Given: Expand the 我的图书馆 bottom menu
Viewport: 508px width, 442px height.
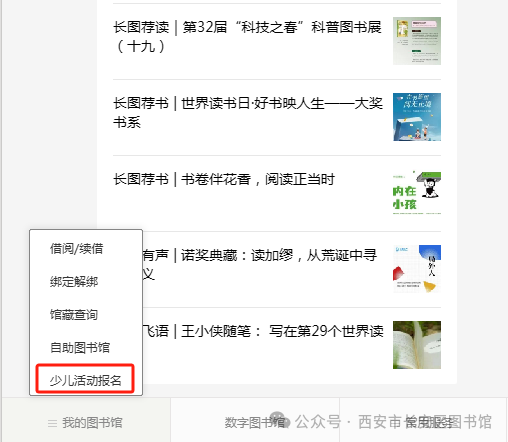Looking at the screenshot, I should pyautogui.click(x=86, y=422).
